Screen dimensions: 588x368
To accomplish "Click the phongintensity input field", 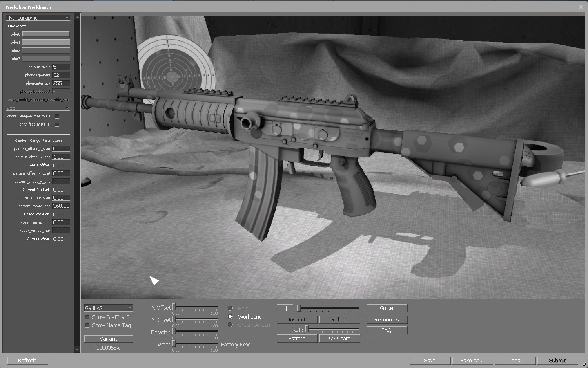I will tap(61, 83).
